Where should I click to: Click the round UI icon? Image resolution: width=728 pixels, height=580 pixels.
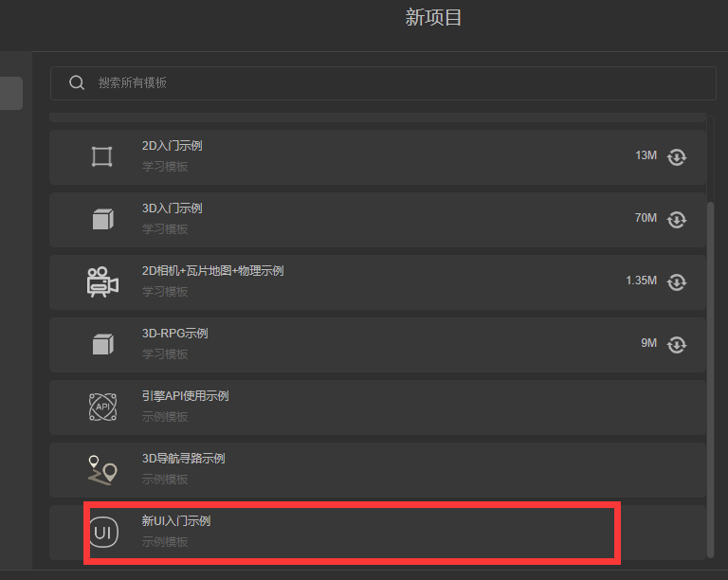pyautogui.click(x=103, y=533)
